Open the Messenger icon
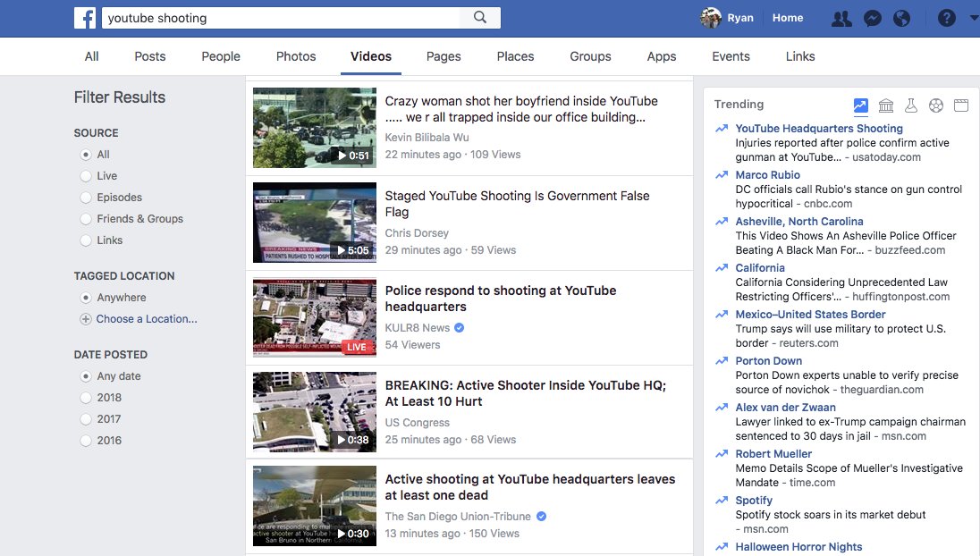The height and width of the screenshot is (556, 980). [873, 18]
